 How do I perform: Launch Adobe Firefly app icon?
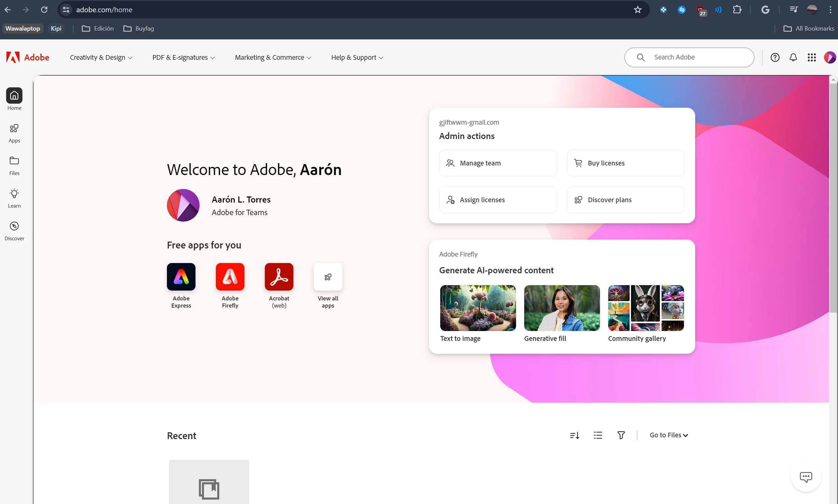click(230, 277)
